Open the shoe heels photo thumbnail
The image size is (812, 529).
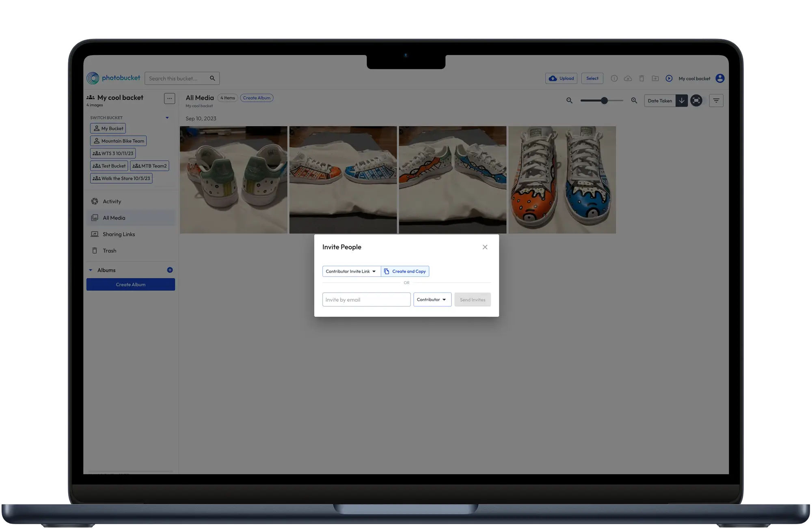point(234,180)
